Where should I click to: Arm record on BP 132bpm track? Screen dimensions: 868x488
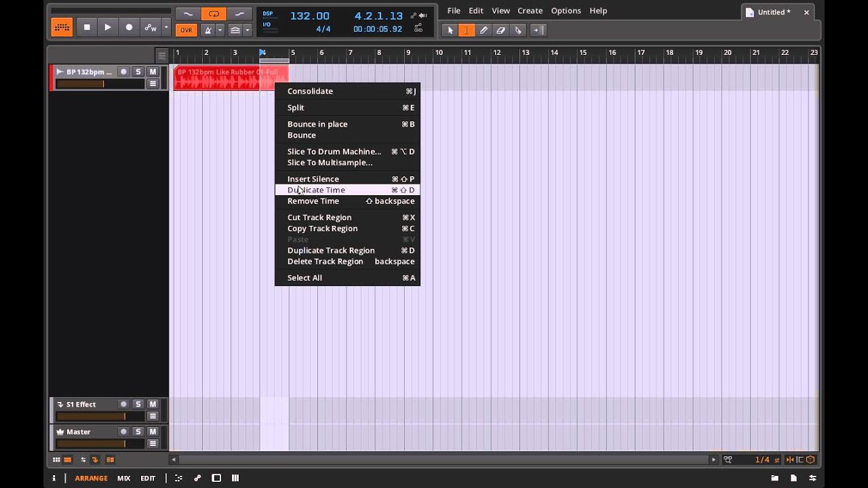tap(123, 72)
